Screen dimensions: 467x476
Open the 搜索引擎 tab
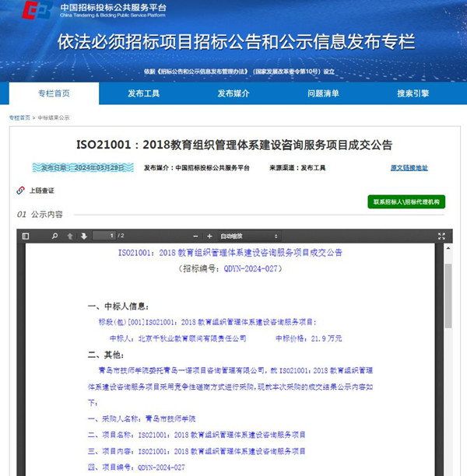click(x=413, y=93)
